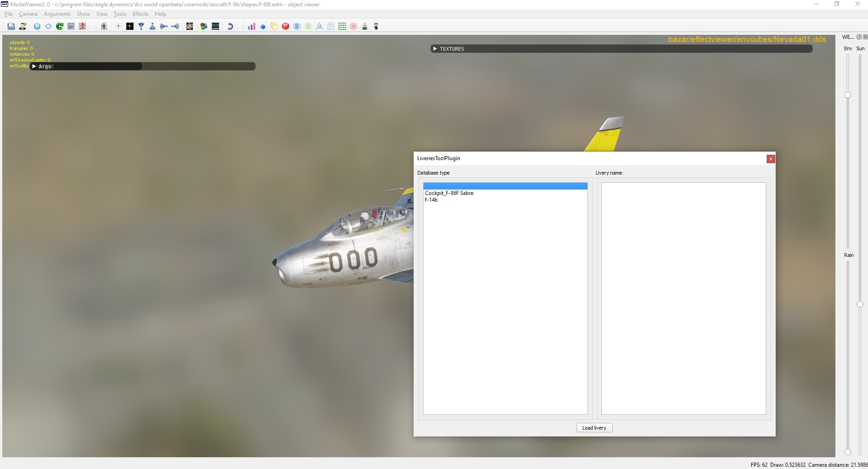Click the Rain slider handle

tap(848, 452)
